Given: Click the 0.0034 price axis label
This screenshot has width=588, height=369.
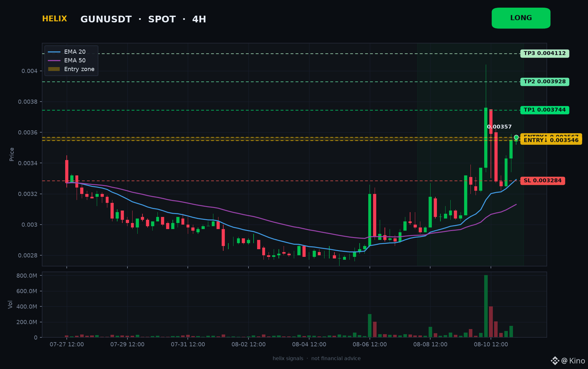Looking at the screenshot, I should pos(28,163).
